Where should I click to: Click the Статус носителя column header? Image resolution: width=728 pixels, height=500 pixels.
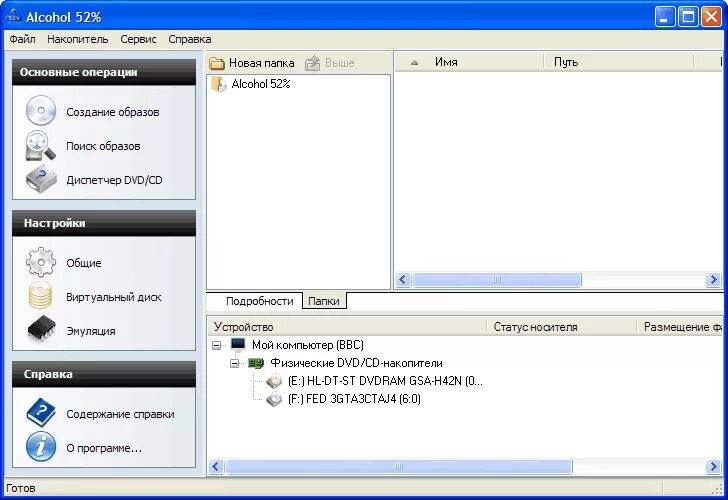click(x=561, y=327)
